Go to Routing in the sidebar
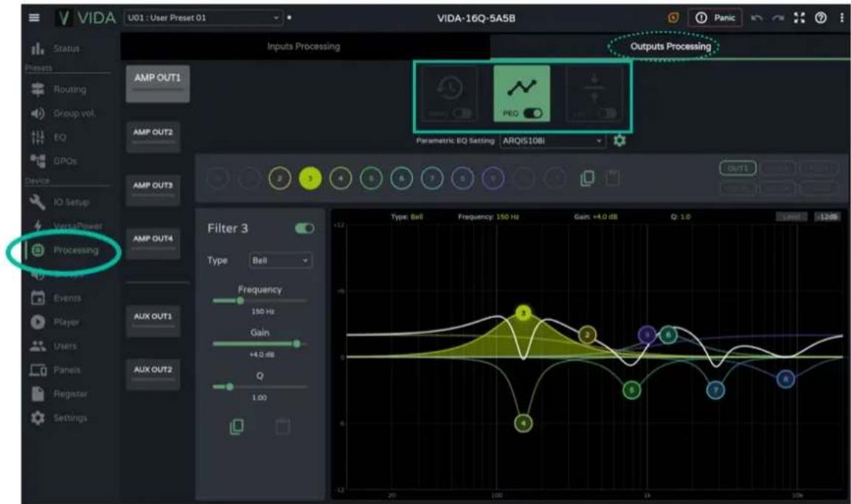Viewport: 851px width, 504px height. coord(58,89)
